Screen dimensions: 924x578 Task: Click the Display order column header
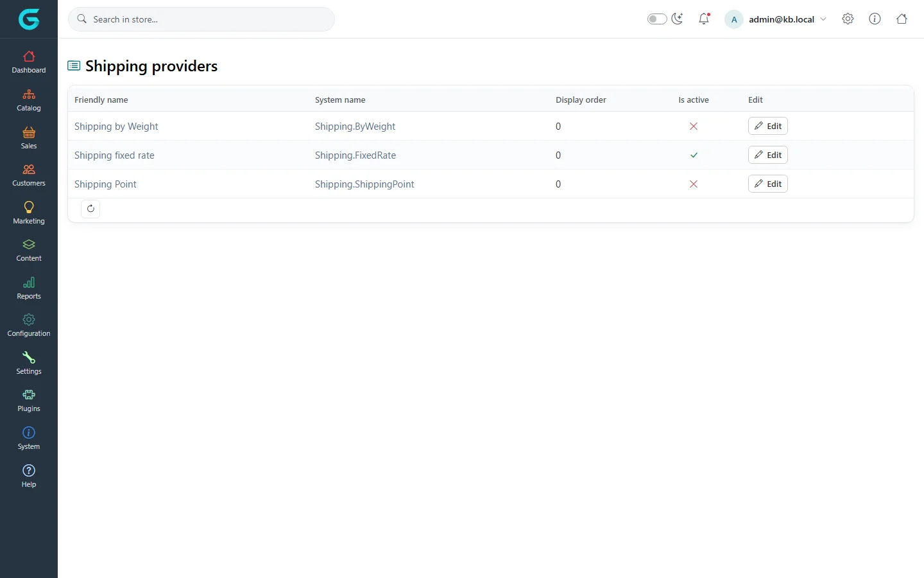coord(581,100)
